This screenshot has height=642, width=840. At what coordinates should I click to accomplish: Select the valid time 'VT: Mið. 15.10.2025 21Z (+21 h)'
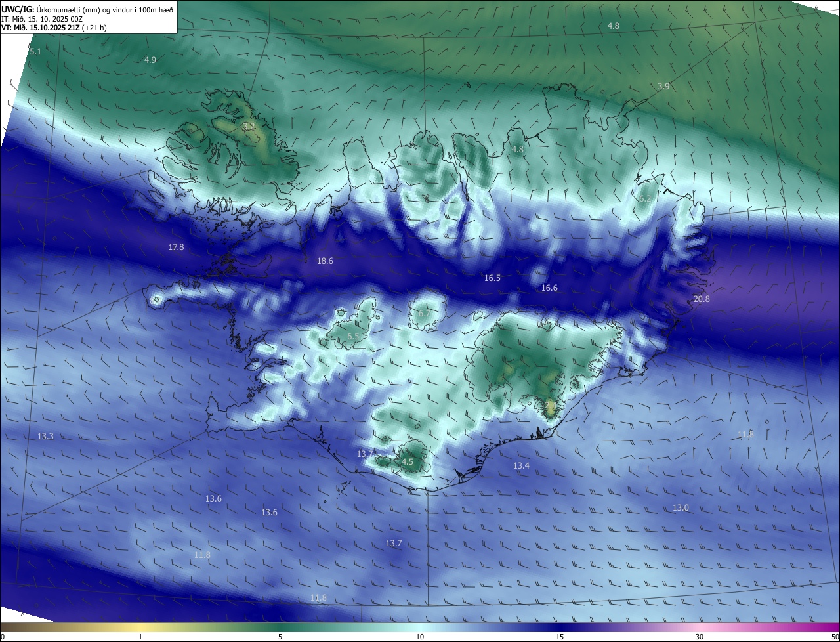(54, 28)
